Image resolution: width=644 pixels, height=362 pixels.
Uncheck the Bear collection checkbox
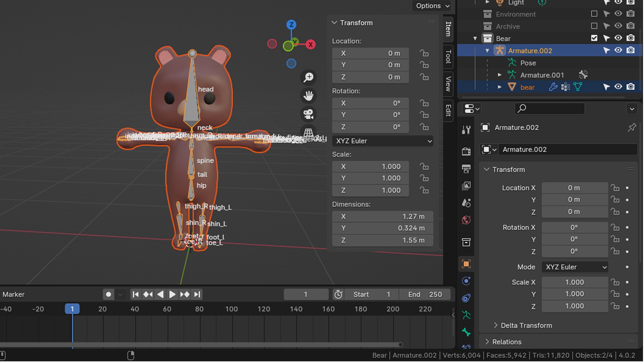[x=594, y=38]
